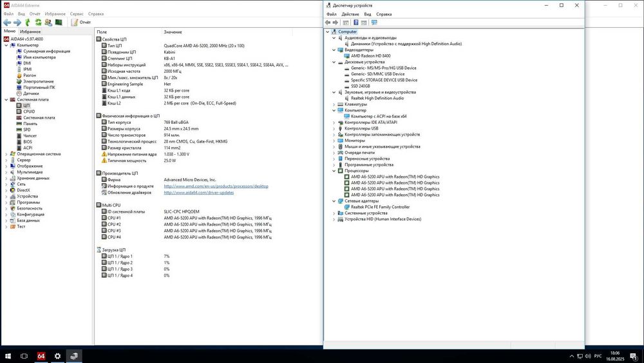Viewport: 644px width, 363px height.
Task: Open Файл menu in AIDA64
Action: (x=8, y=14)
